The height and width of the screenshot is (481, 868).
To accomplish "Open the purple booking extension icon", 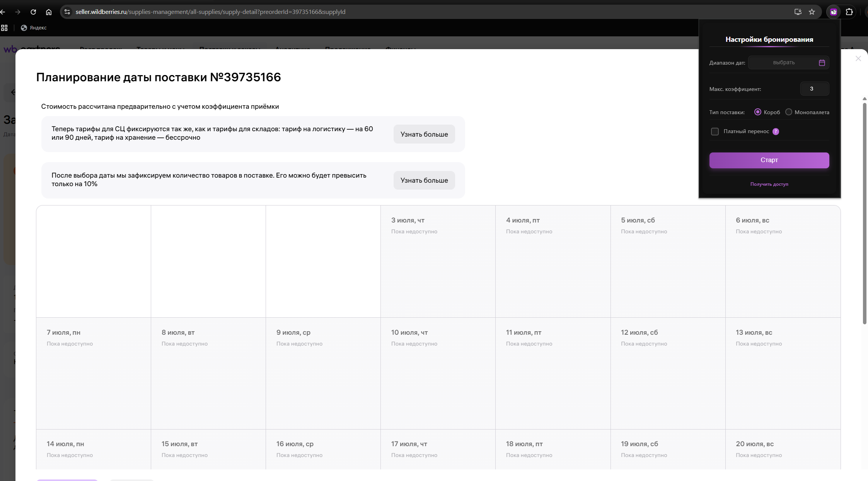I will coord(834,12).
